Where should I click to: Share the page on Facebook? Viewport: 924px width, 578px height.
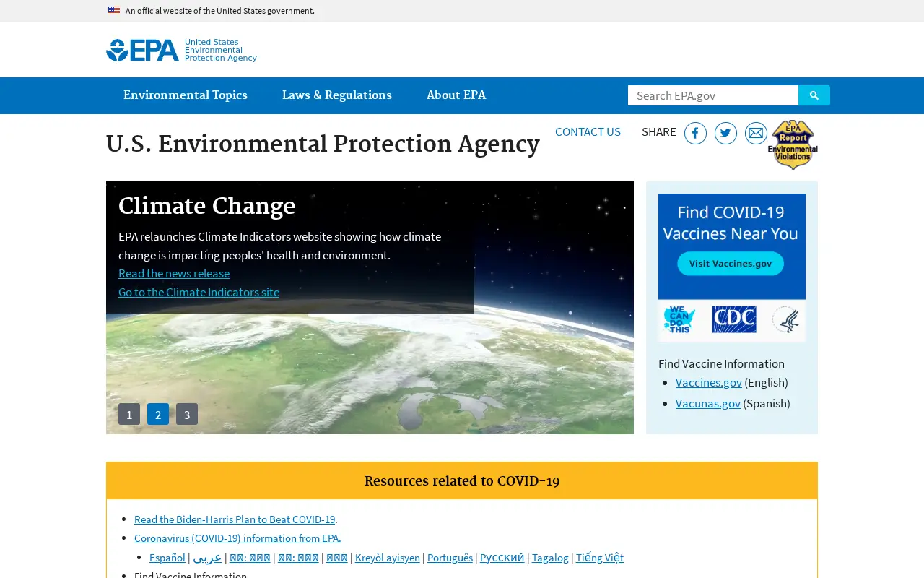pyautogui.click(x=695, y=133)
